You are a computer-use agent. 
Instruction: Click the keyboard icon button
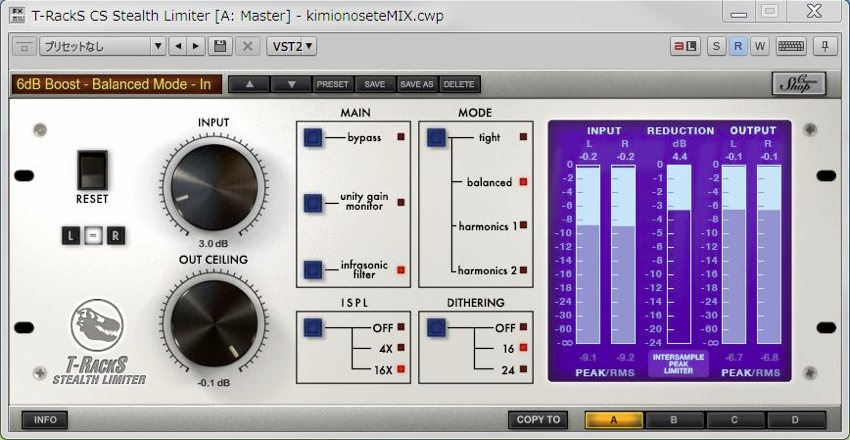point(791,47)
